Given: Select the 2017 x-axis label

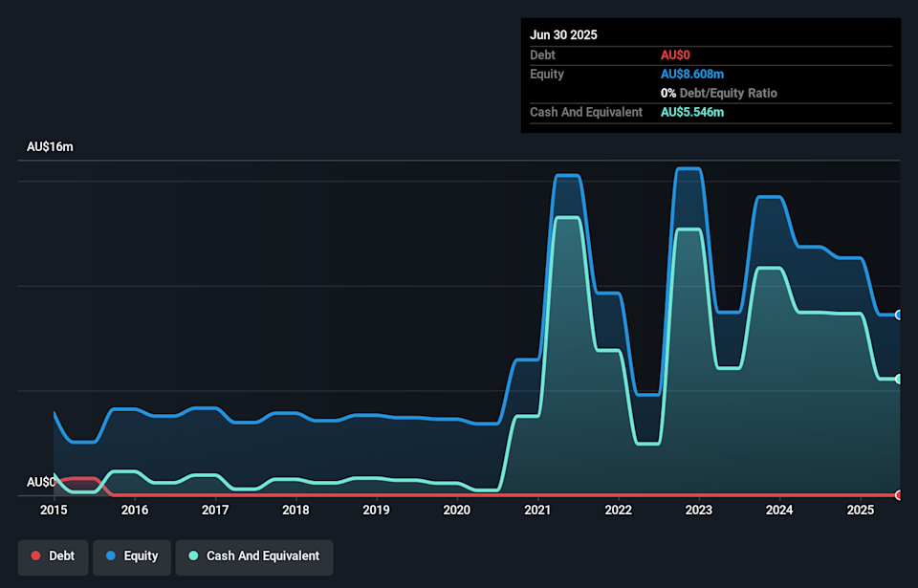Looking at the screenshot, I should point(215,511).
